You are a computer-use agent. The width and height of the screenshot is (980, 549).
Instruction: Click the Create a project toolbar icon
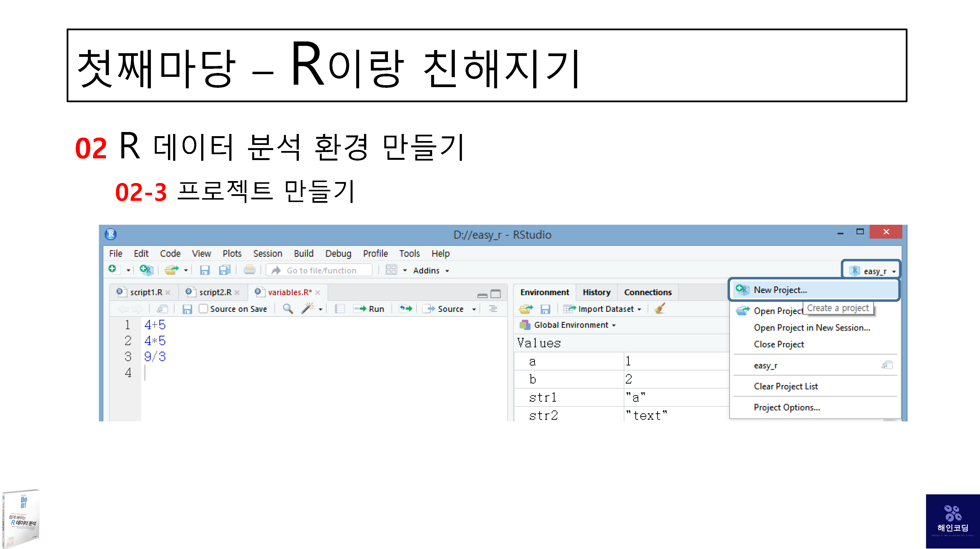[146, 270]
